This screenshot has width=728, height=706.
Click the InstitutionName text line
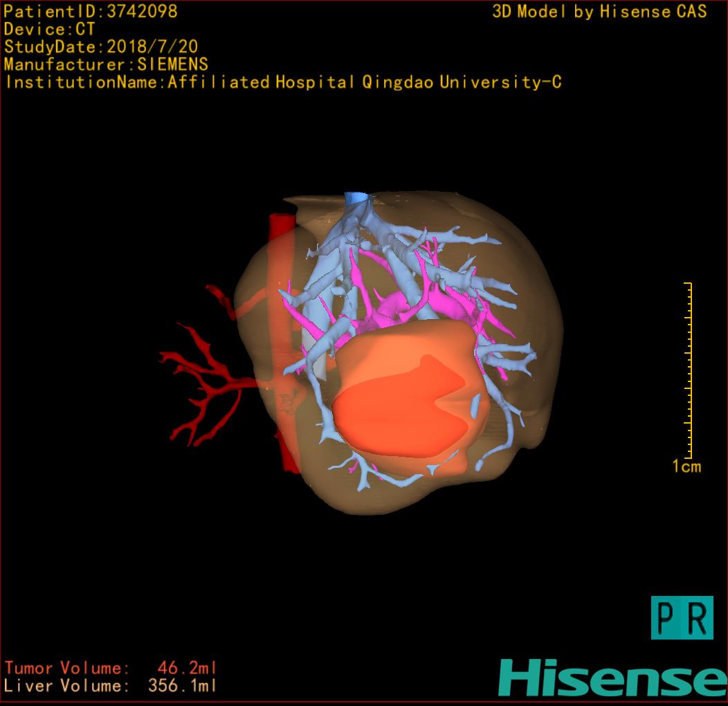click(x=282, y=82)
